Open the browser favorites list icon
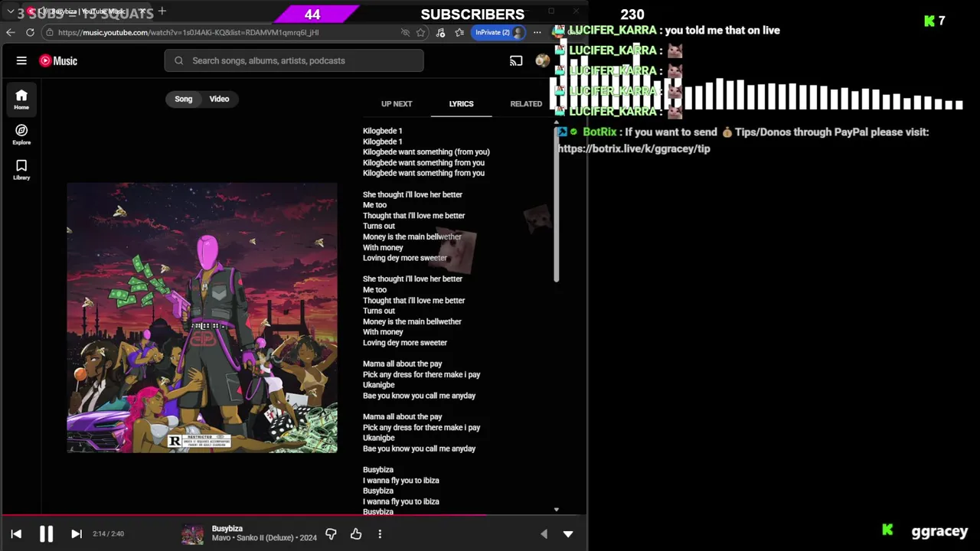 (x=459, y=32)
